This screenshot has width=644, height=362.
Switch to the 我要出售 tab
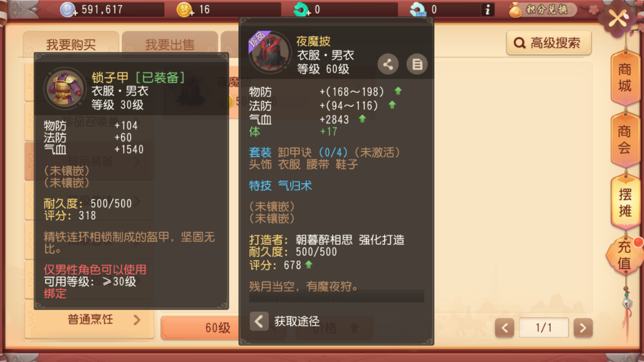click(170, 44)
